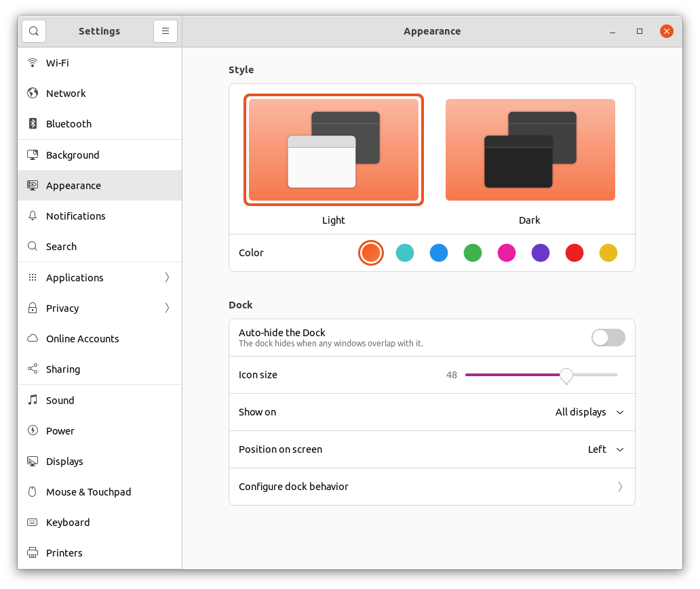Switch to the Online Accounts section
The image size is (700, 589).
click(82, 338)
